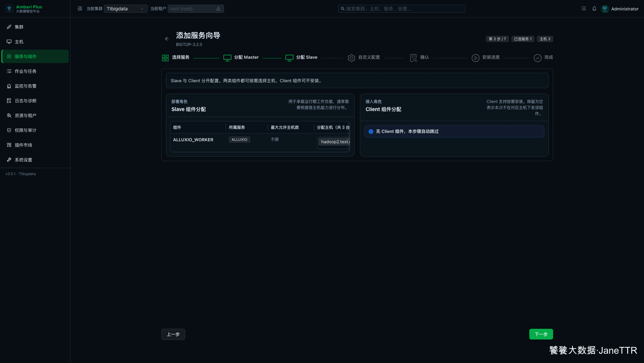The height and width of the screenshot is (363, 644).
Task: Go to the 选择服务 wizard step
Action: point(180,57)
